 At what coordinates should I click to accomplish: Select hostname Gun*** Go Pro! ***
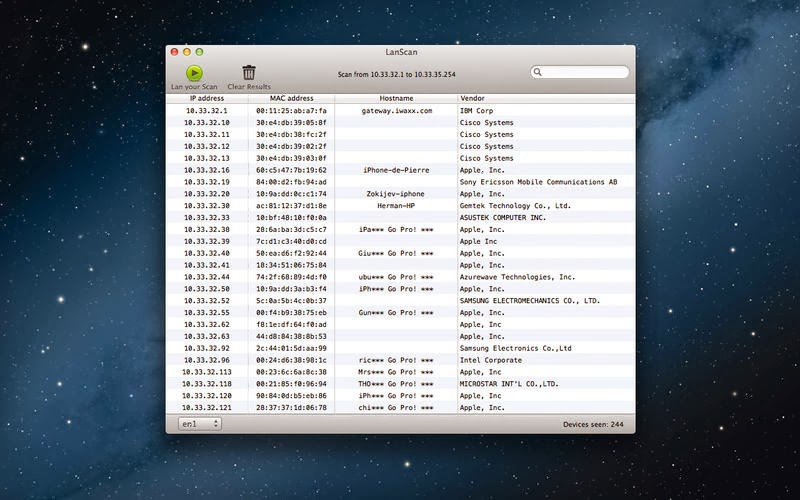[396, 313]
